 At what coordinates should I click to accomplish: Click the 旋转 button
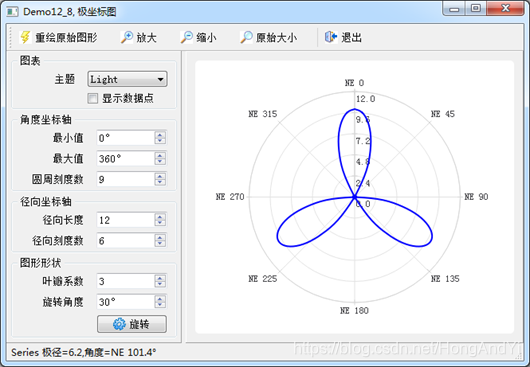(132, 324)
